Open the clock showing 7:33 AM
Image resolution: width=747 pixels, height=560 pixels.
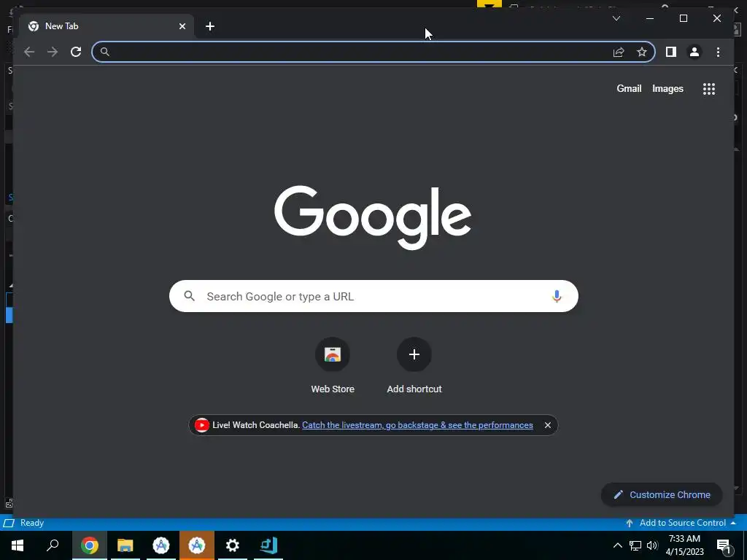[684, 545]
